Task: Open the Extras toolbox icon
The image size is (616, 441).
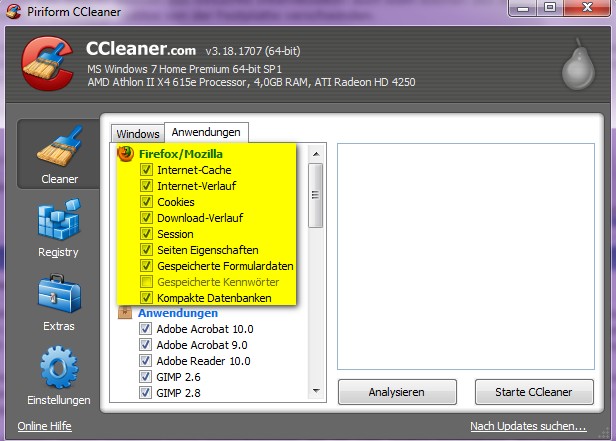Action: tap(59, 294)
